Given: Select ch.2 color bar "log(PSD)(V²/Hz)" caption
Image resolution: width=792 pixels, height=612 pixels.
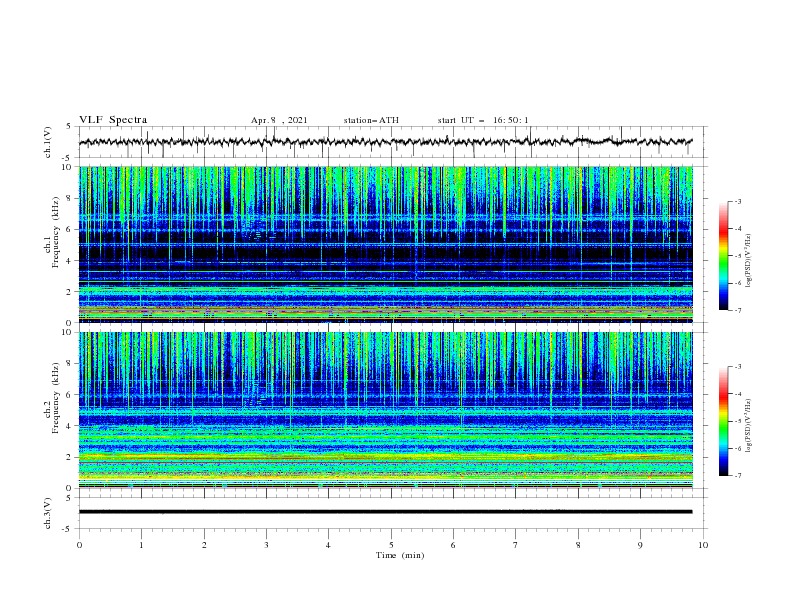Looking at the screenshot, I should pos(748,426).
